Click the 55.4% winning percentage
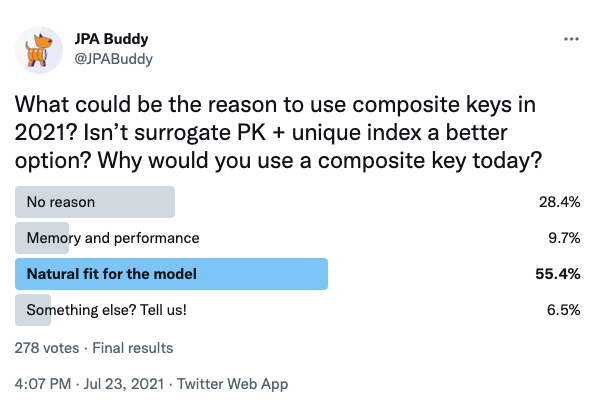This screenshot has height=407, width=596. click(x=558, y=274)
